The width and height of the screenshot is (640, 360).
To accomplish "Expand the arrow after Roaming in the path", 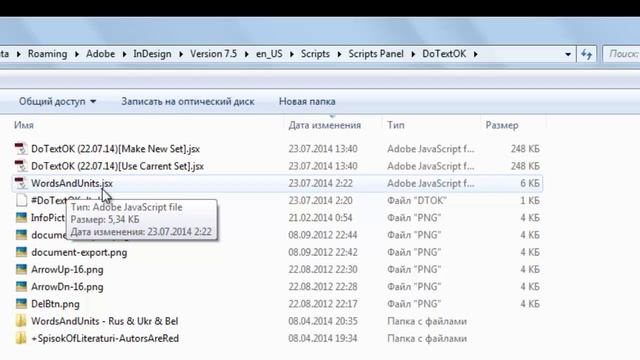I will (77, 54).
